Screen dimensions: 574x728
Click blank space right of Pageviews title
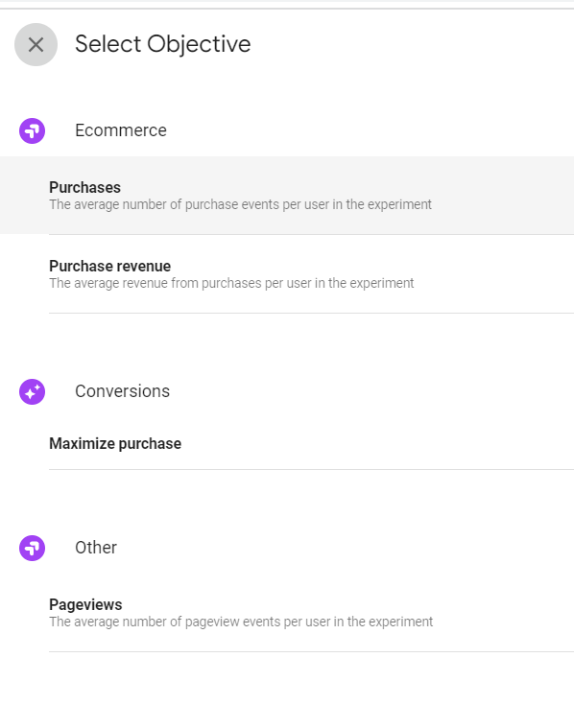click(348, 604)
